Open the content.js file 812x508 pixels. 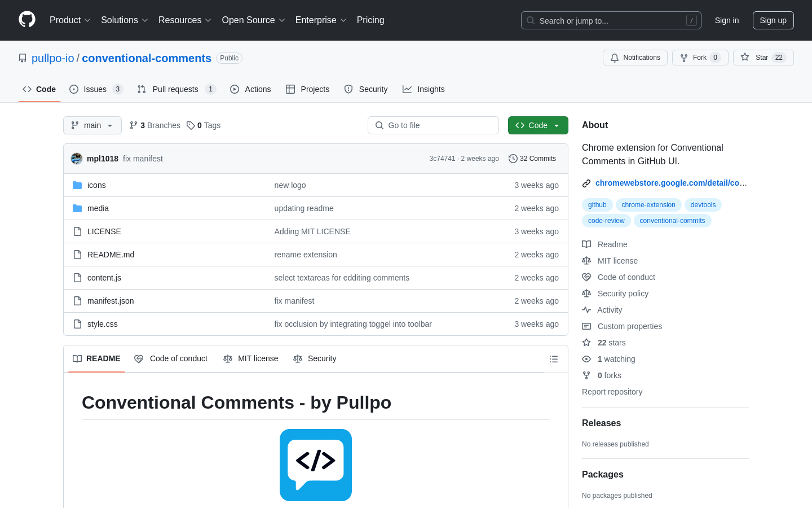pos(104,278)
